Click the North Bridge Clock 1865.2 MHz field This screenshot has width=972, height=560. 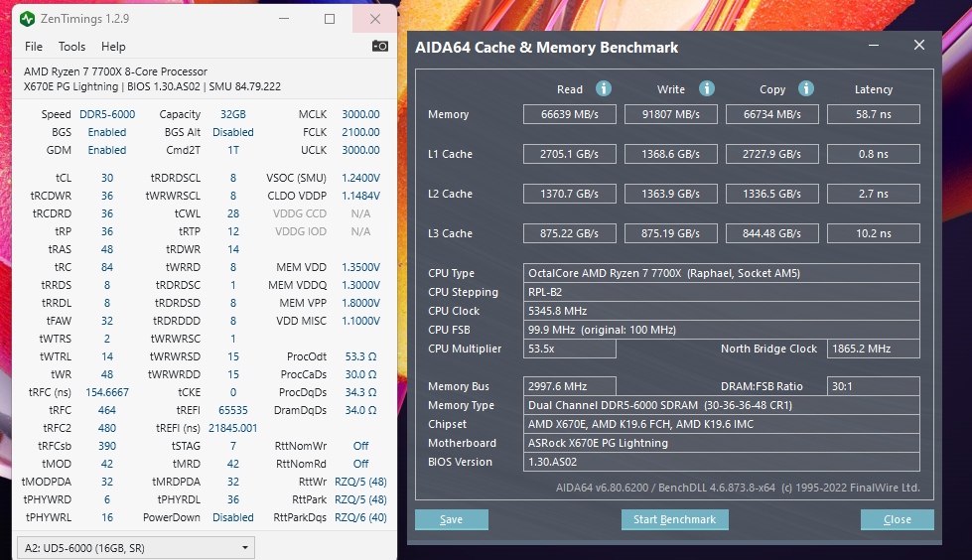tap(874, 349)
